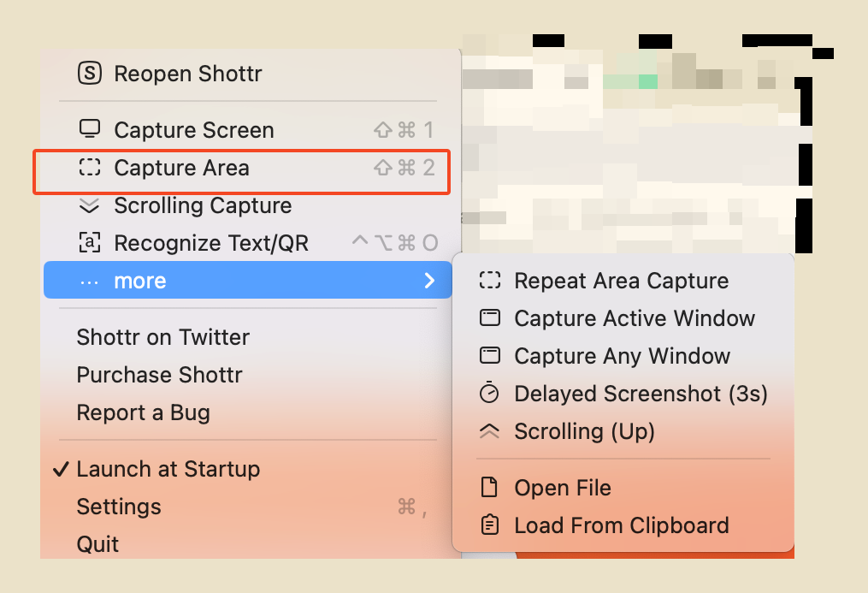Click the window icon beside Capture Active Window

pos(490,317)
